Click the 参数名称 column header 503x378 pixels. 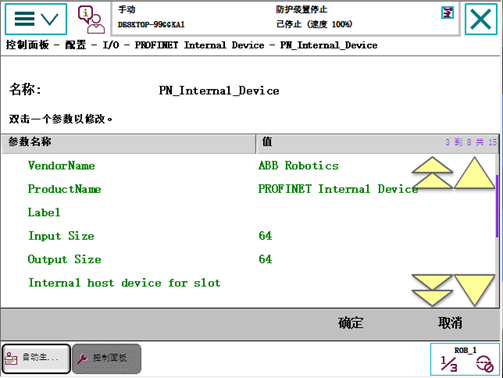(x=128, y=144)
